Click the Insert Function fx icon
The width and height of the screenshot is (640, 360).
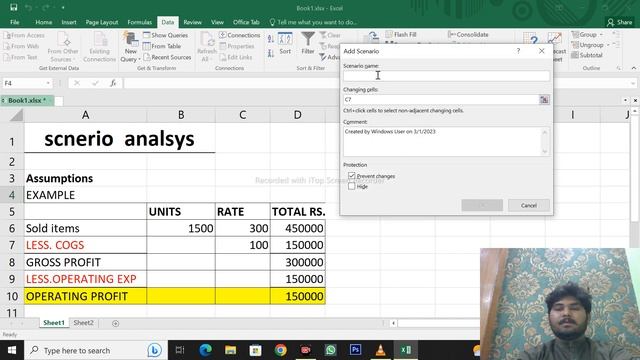click(113, 83)
